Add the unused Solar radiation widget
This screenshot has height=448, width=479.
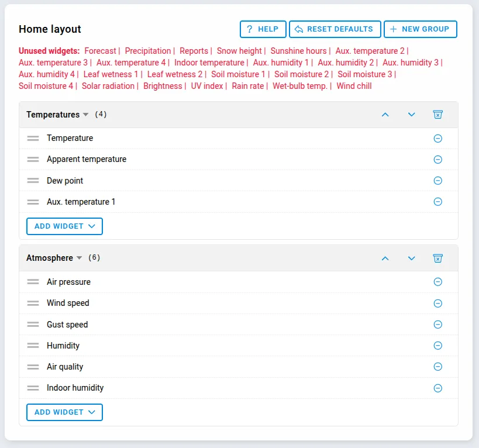pyautogui.click(x=108, y=86)
